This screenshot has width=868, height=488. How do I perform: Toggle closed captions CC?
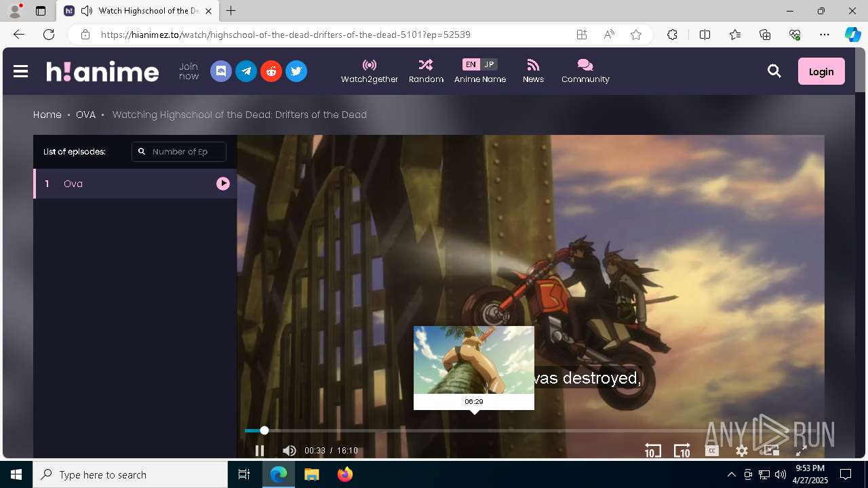coord(712,451)
